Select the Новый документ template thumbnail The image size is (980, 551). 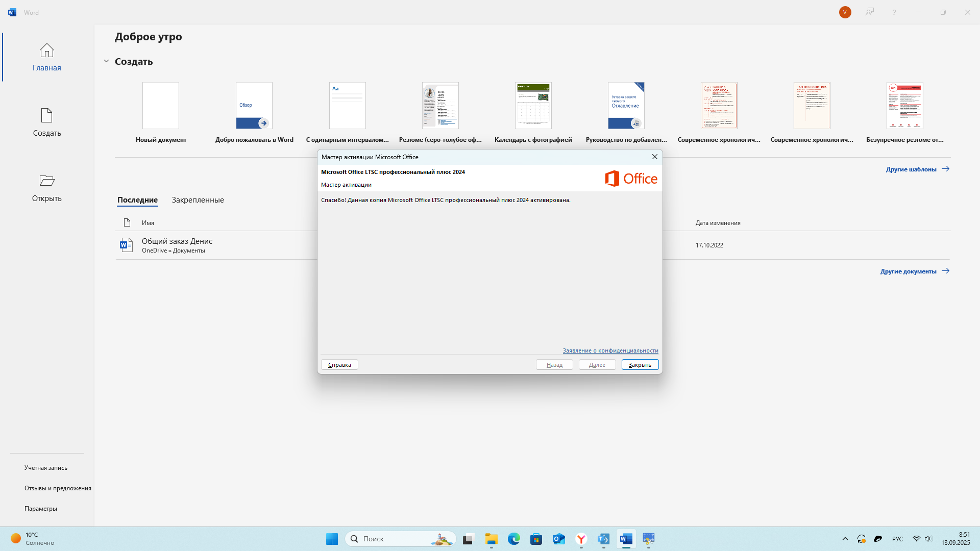(x=161, y=106)
